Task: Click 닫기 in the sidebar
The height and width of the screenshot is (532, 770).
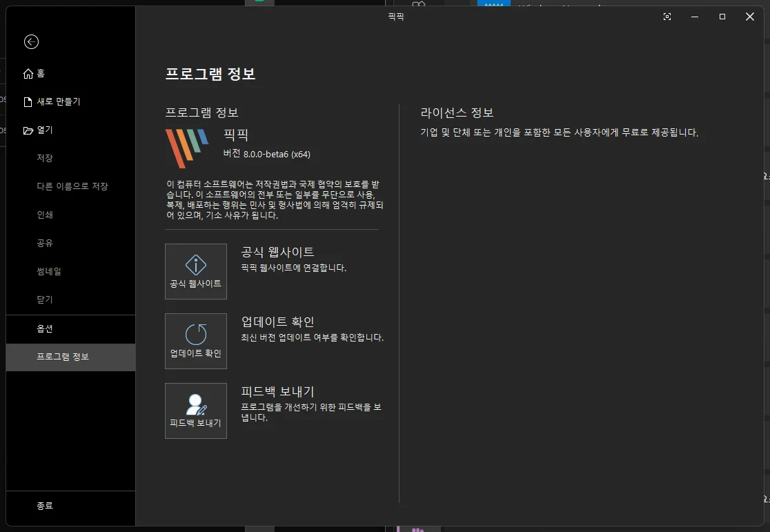Action: [x=70, y=299]
